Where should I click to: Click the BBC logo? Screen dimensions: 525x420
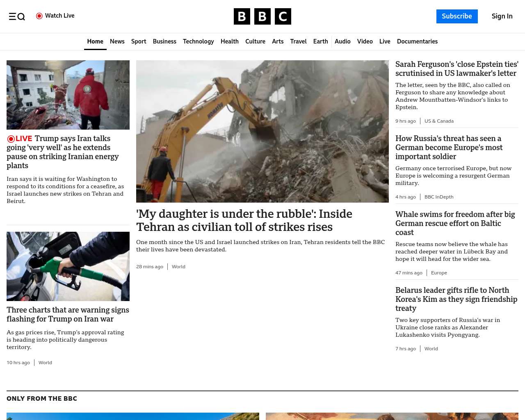tap(262, 16)
